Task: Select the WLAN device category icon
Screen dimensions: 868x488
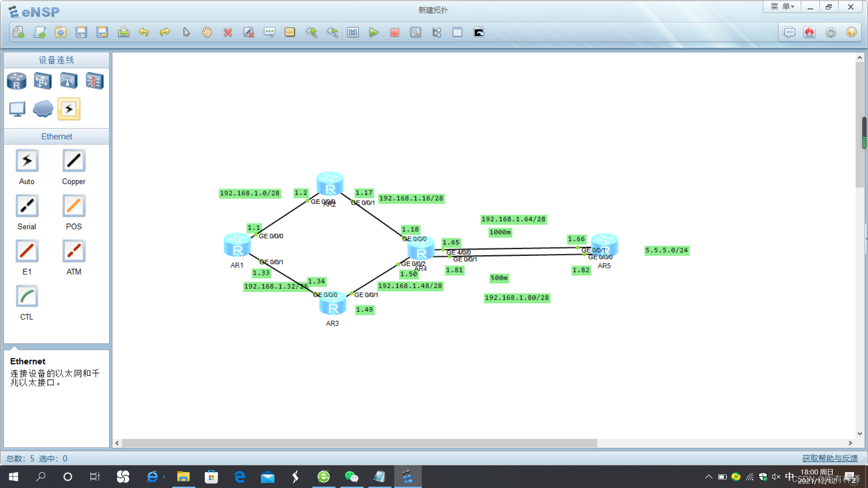Action: click(69, 81)
